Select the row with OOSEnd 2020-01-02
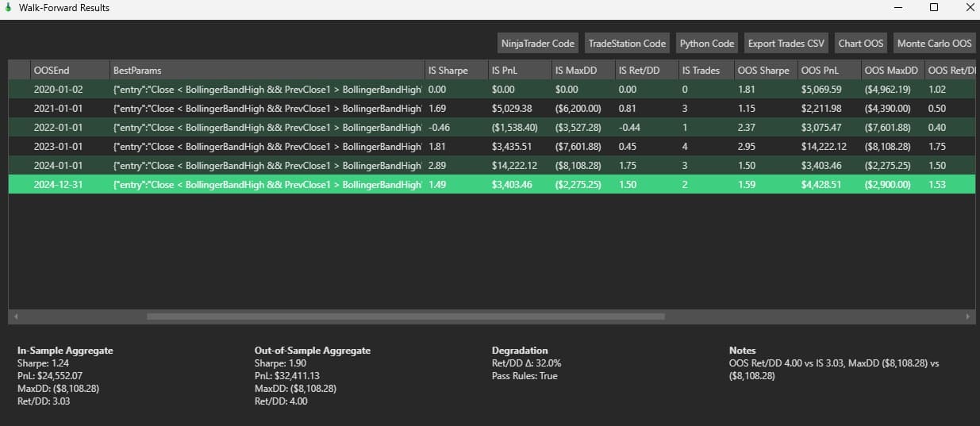 click(491, 90)
